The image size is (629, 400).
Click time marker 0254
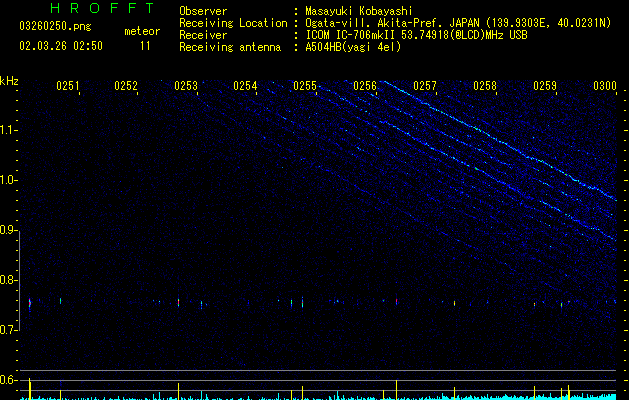[245, 86]
